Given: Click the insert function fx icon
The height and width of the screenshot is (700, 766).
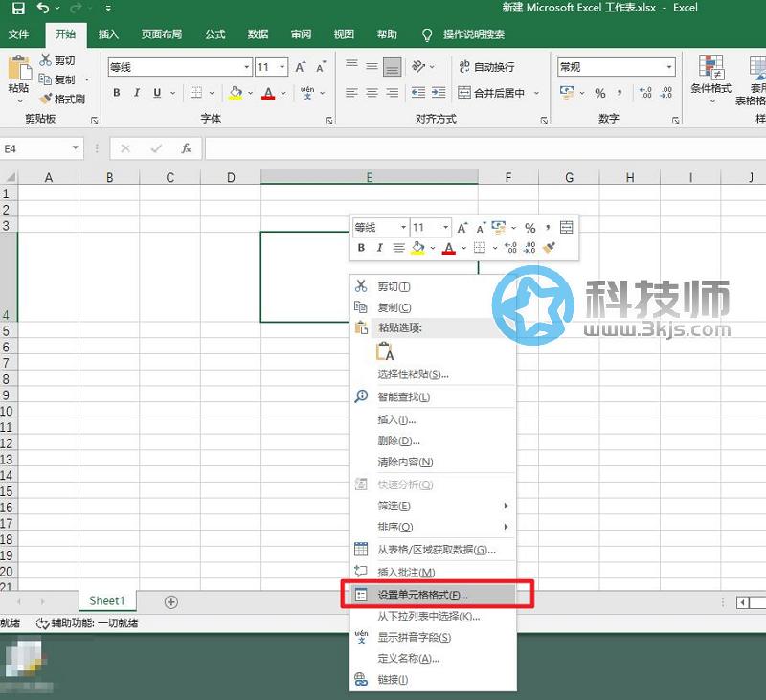Looking at the screenshot, I should [x=186, y=148].
